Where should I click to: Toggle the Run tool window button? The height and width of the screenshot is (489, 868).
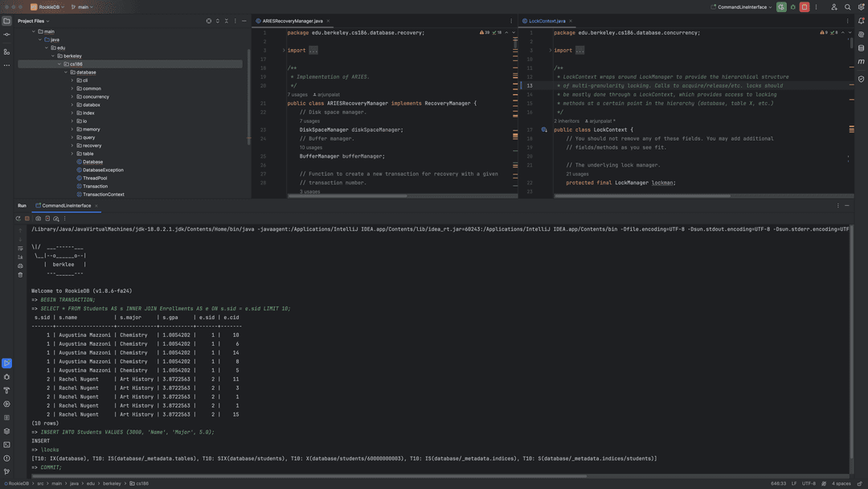pyautogui.click(x=6, y=363)
